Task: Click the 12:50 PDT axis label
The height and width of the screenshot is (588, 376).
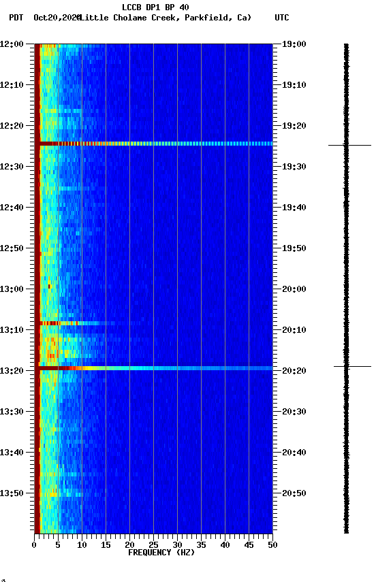Action: pos(12,248)
